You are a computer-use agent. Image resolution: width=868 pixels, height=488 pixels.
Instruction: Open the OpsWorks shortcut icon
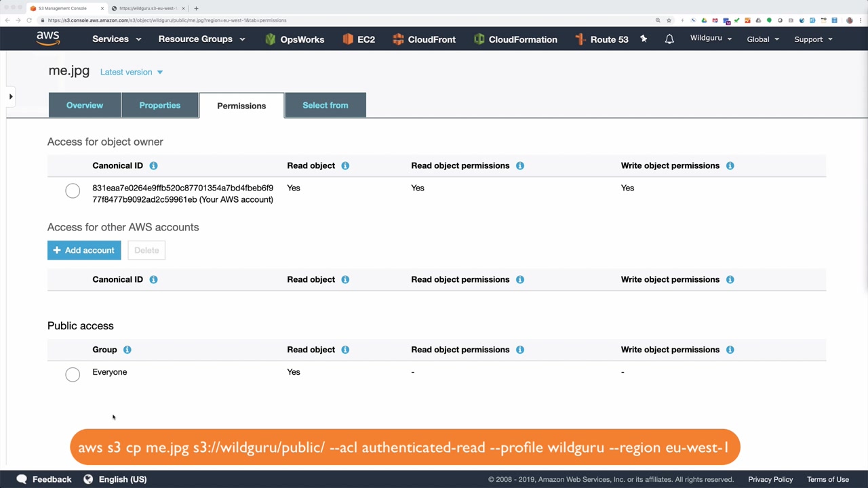click(271, 39)
